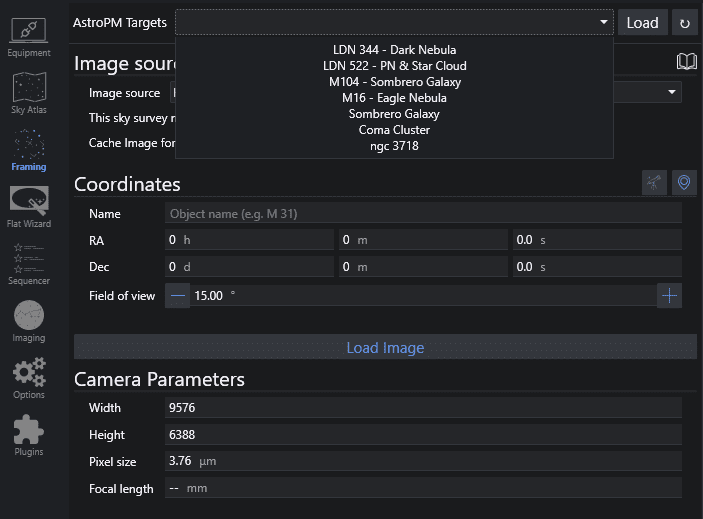Decrease field of view with minus button
The height and width of the screenshot is (519, 703).
(x=177, y=295)
